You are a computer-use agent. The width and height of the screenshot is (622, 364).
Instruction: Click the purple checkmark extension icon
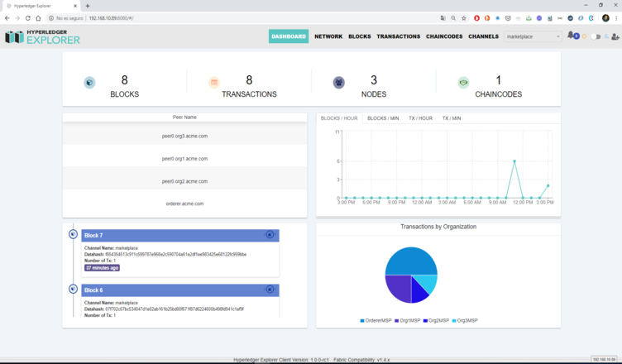click(539, 18)
